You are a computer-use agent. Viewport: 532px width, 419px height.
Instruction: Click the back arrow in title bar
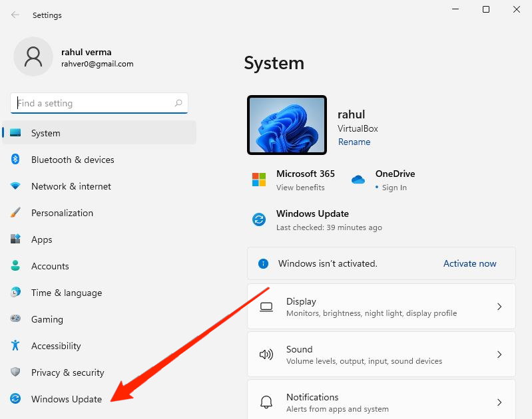pyautogui.click(x=15, y=15)
